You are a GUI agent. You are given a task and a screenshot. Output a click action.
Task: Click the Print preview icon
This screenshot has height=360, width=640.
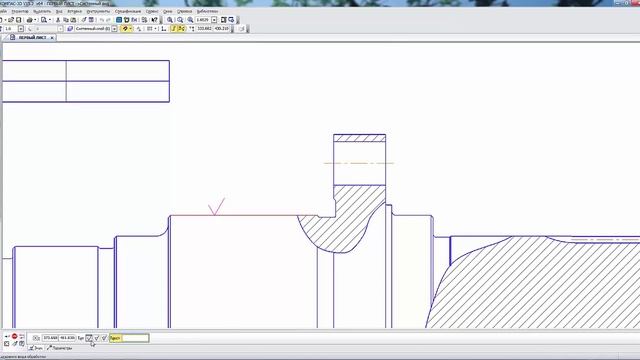point(44,20)
